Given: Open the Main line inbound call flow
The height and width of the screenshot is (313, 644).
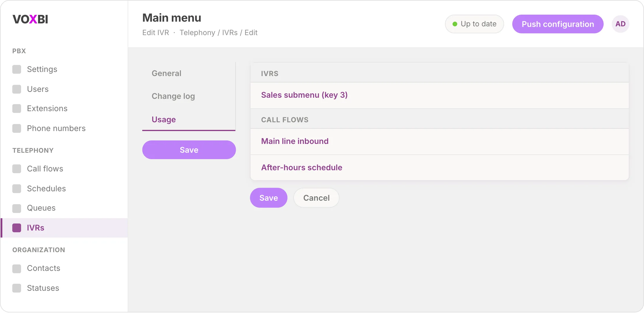Looking at the screenshot, I should 295,141.
